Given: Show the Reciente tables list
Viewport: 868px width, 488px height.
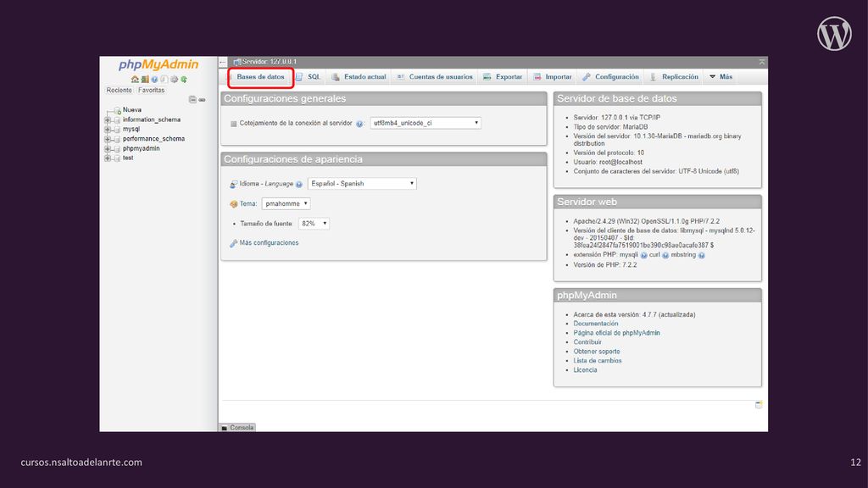Looking at the screenshot, I should tap(119, 90).
